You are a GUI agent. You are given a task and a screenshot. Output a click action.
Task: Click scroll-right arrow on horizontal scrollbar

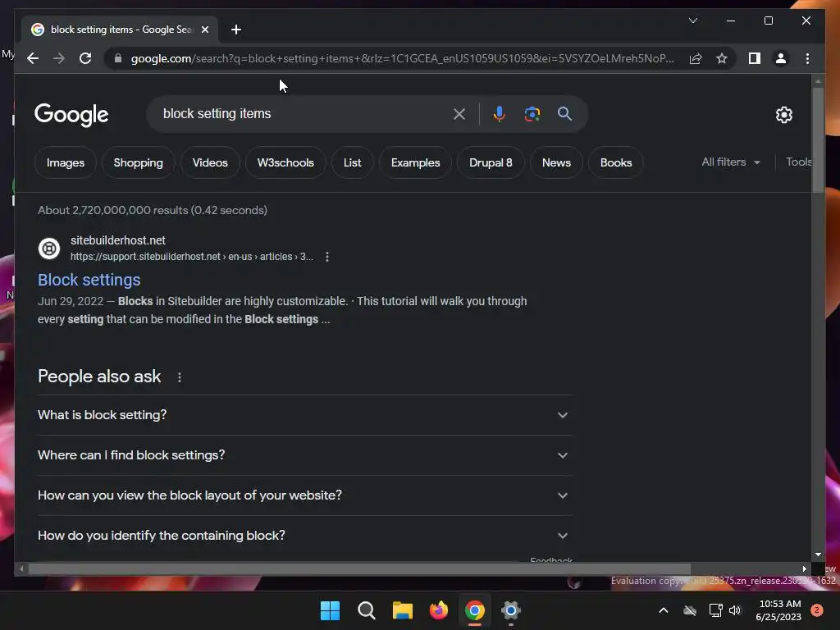804,569
